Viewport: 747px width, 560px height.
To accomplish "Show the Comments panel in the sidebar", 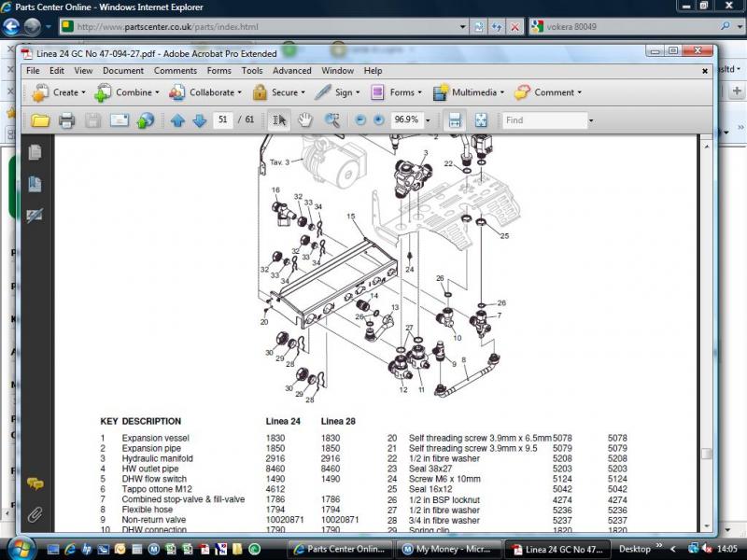I will 35,483.
